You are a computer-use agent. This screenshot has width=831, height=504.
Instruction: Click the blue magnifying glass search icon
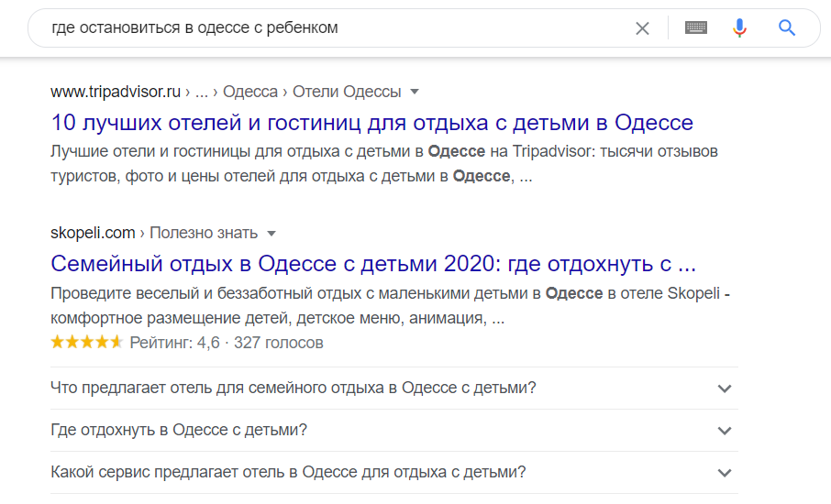click(787, 27)
